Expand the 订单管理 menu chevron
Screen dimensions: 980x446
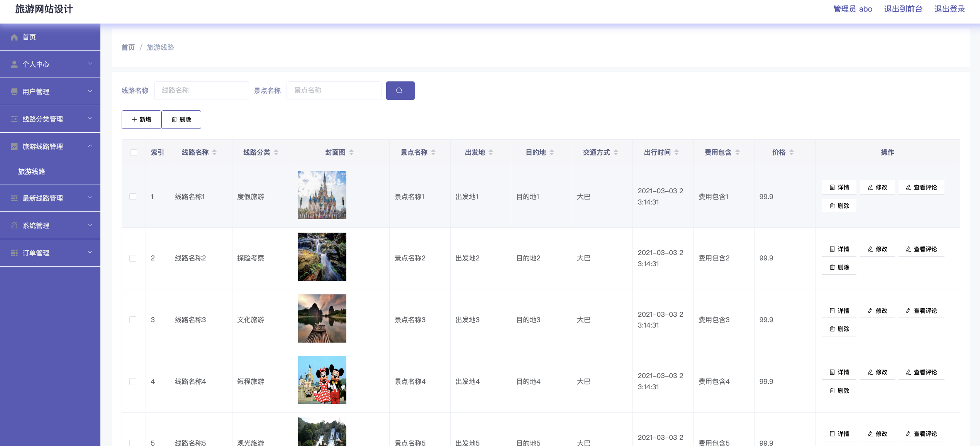click(90, 252)
